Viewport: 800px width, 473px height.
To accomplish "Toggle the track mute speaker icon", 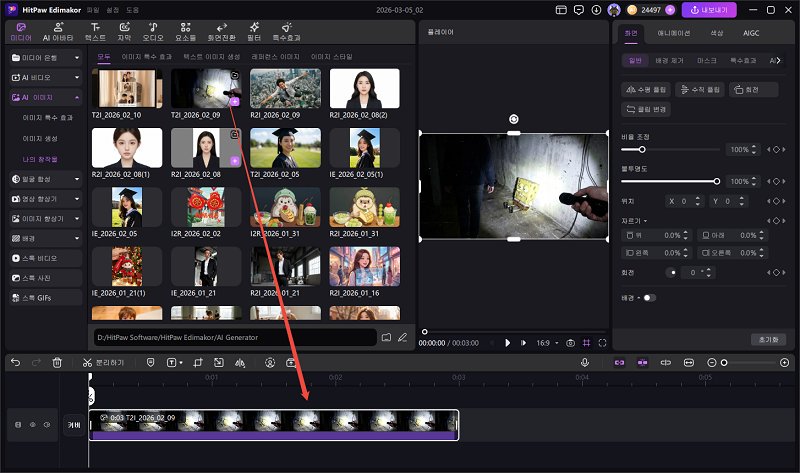I will tap(46, 425).
